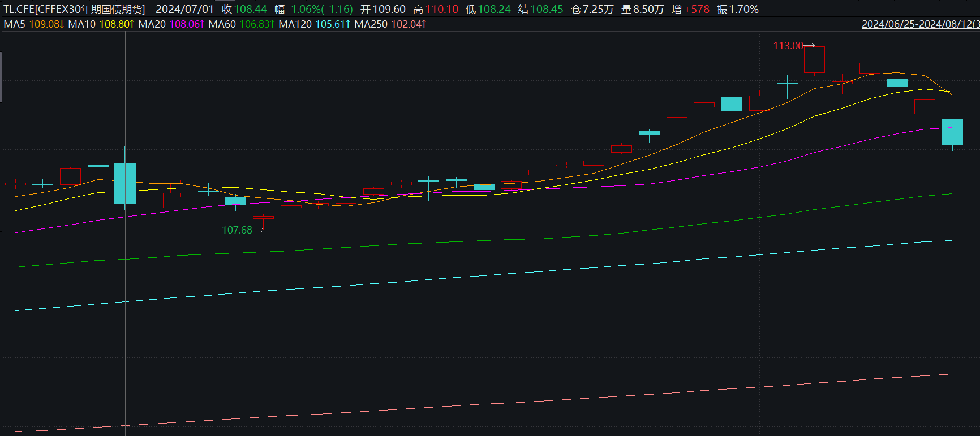Click the 113.00 high price annotation

pos(788,46)
